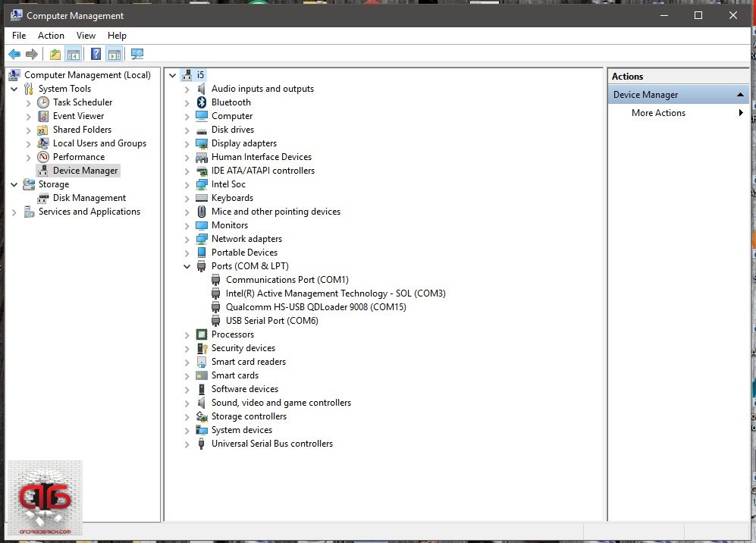
Task: Open the Action menu
Action: click(51, 36)
